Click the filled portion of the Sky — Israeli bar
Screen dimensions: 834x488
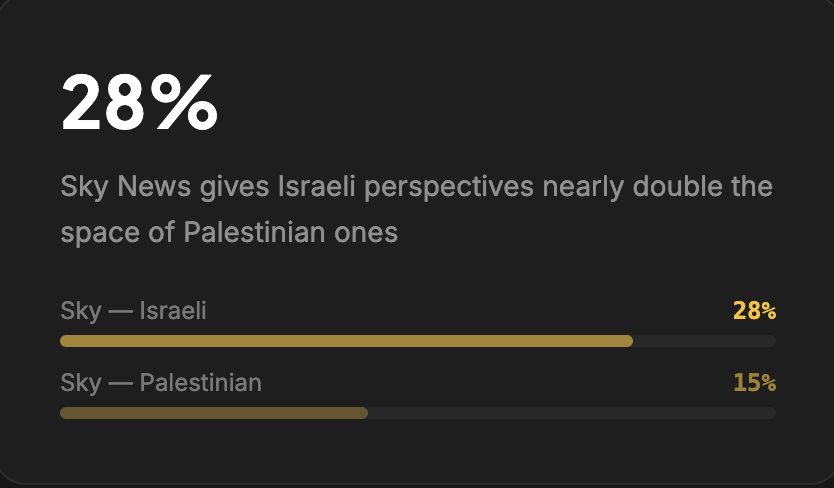(345, 341)
